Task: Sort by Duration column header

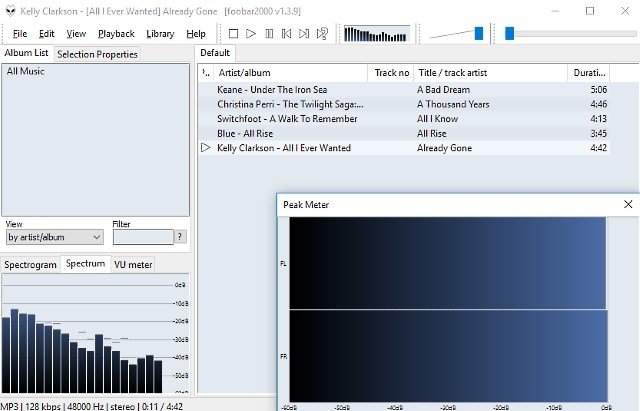Action: point(589,73)
